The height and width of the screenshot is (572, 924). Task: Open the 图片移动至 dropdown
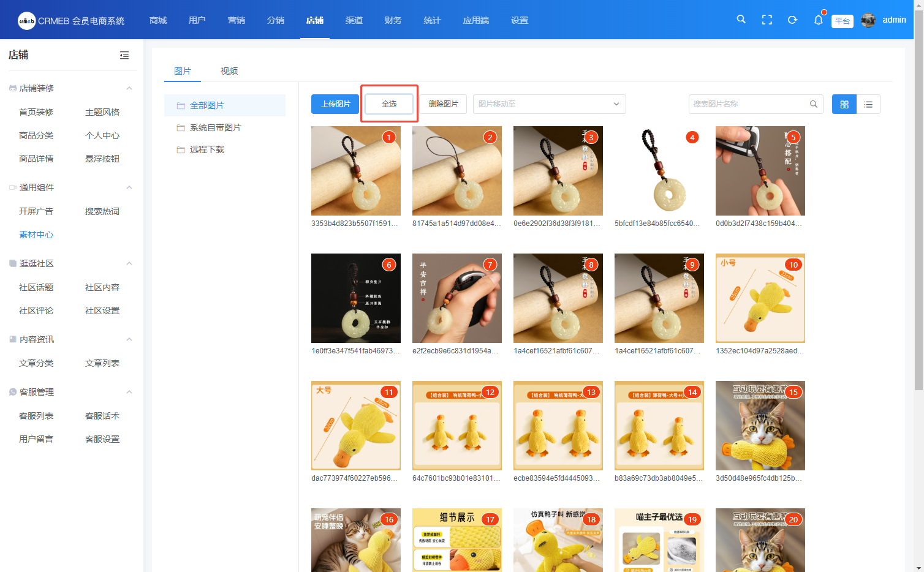click(550, 104)
